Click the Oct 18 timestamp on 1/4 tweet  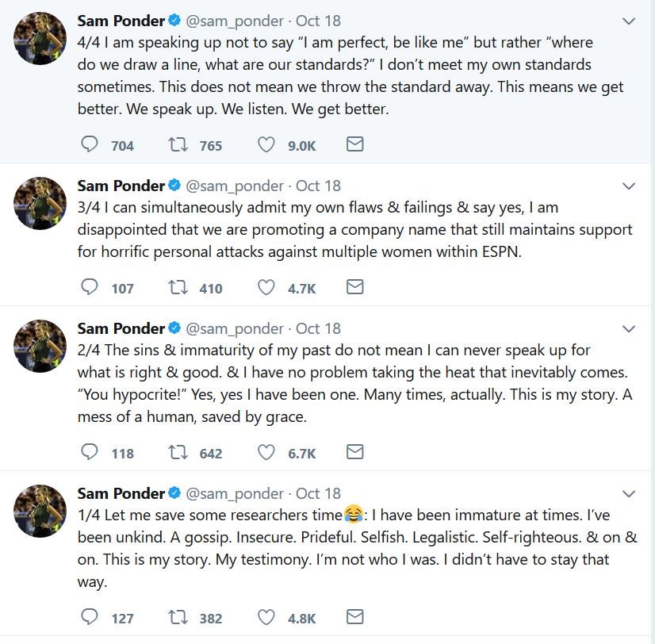(318, 493)
